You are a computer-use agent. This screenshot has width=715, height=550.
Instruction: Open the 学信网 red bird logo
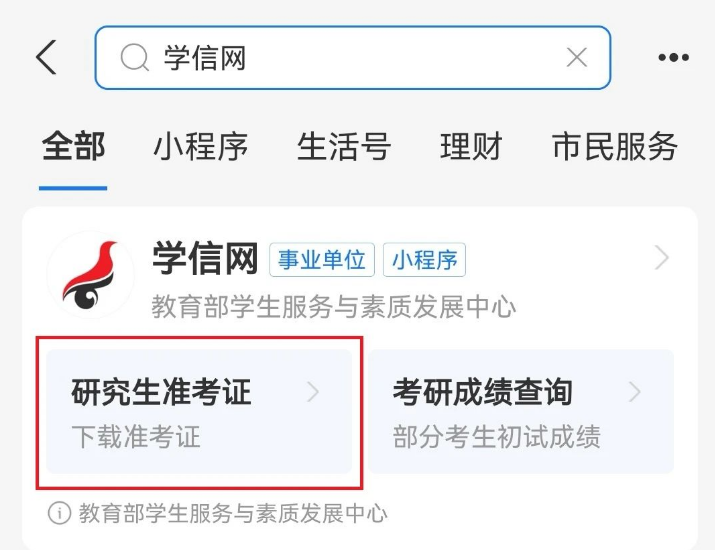(x=90, y=275)
